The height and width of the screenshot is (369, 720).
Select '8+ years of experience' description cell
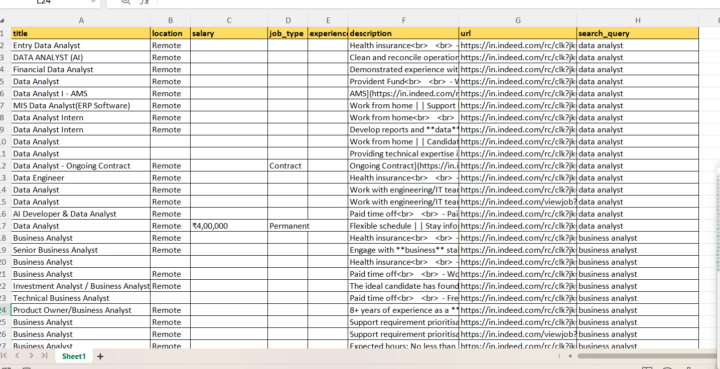point(404,310)
